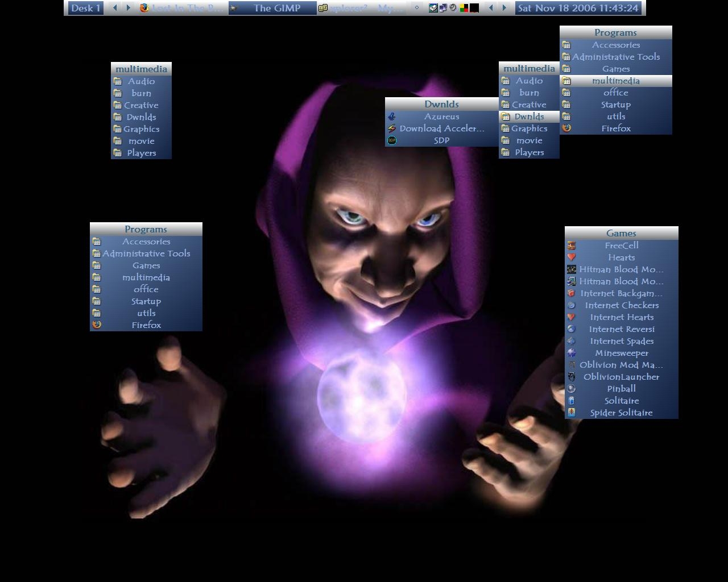
Task: Switch to The GIMP task in toolbar
Action: pos(272,8)
